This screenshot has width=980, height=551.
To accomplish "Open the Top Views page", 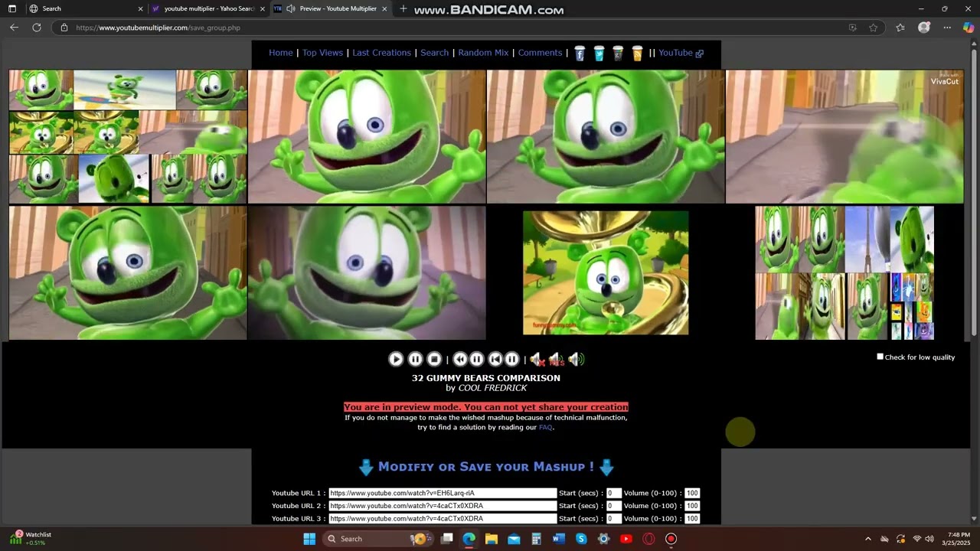I will coord(322,53).
